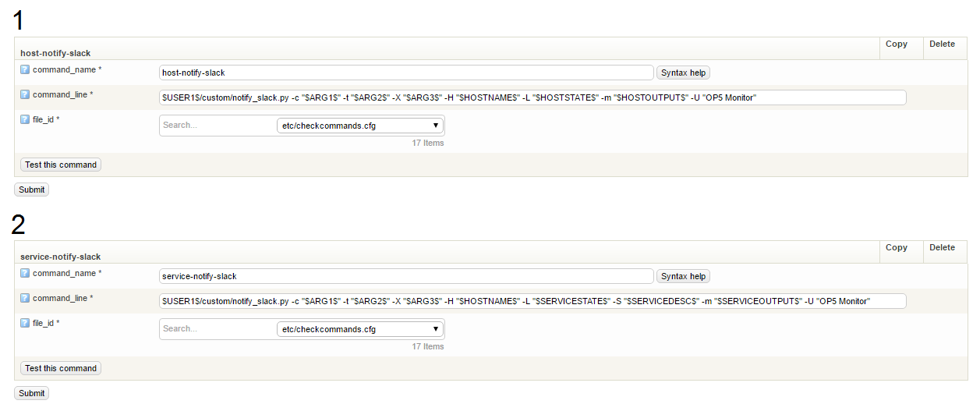Click help icon beside service-notify-slack command_line
Screen dimensions: 980x404
25,298
